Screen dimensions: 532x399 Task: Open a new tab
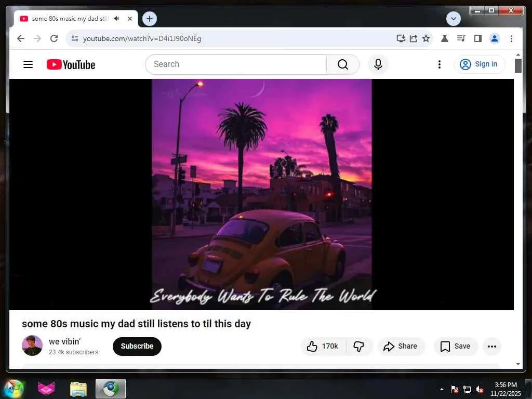(150, 19)
